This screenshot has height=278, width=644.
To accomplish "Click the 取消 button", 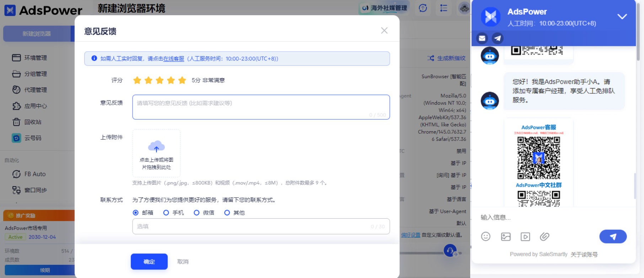I will 183,262.
